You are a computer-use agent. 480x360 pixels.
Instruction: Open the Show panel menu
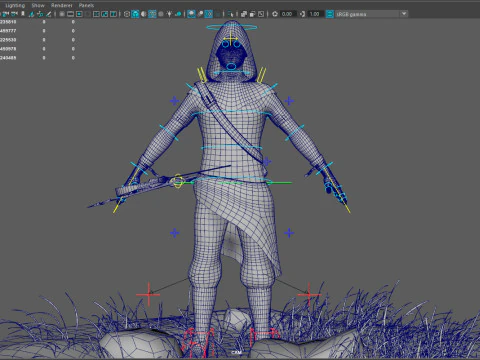[38, 5]
